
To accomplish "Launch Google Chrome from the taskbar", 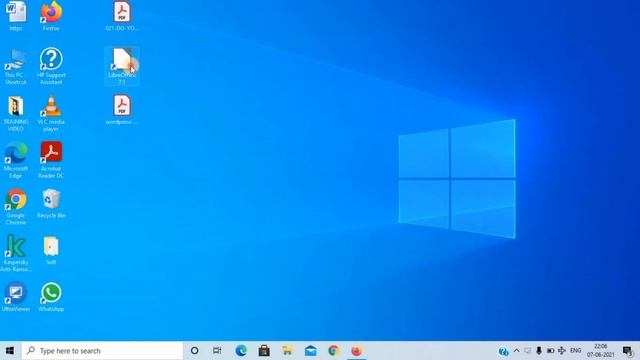I will click(334, 351).
